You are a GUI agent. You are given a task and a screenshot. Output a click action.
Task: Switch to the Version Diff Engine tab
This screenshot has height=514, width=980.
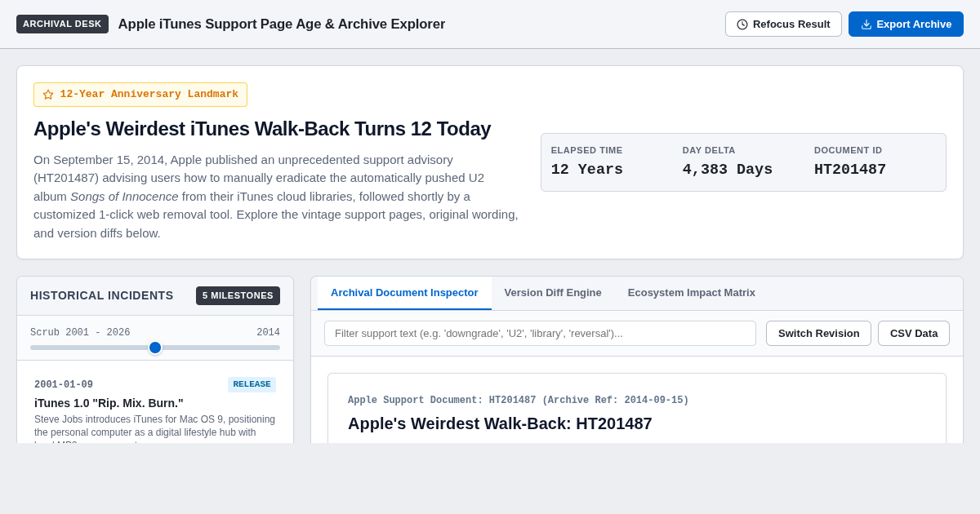[553, 293]
